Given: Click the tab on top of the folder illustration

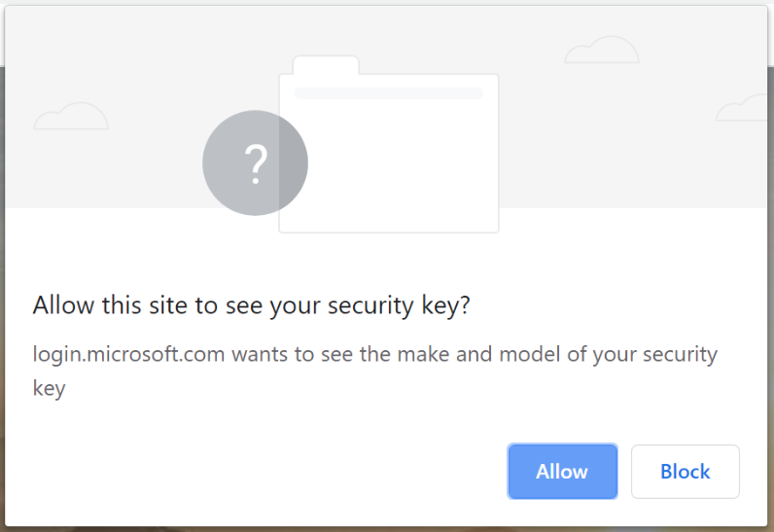Looking at the screenshot, I should pos(326,65).
